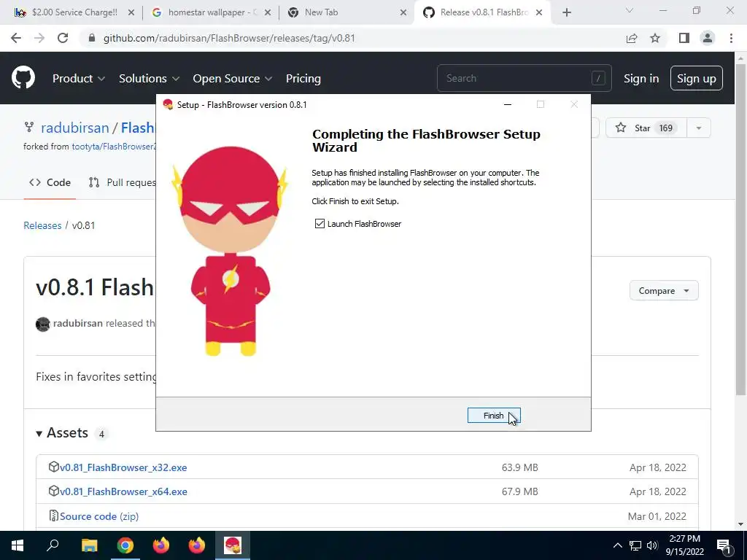
Task: Open the volume tray icon
Action: pyautogui.click(x=652, y=545)
